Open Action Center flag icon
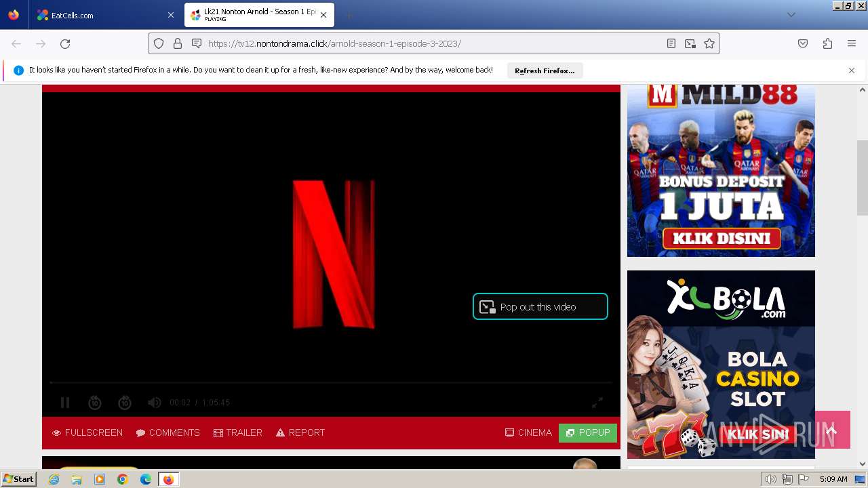This screenshot has width=868, height=488. pos(804,479)
